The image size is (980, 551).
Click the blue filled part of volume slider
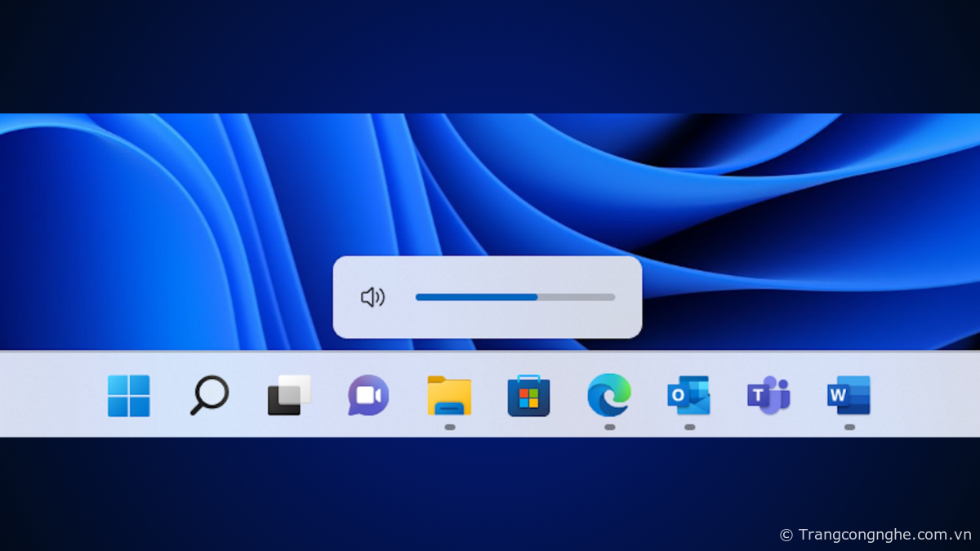(475, 297)
